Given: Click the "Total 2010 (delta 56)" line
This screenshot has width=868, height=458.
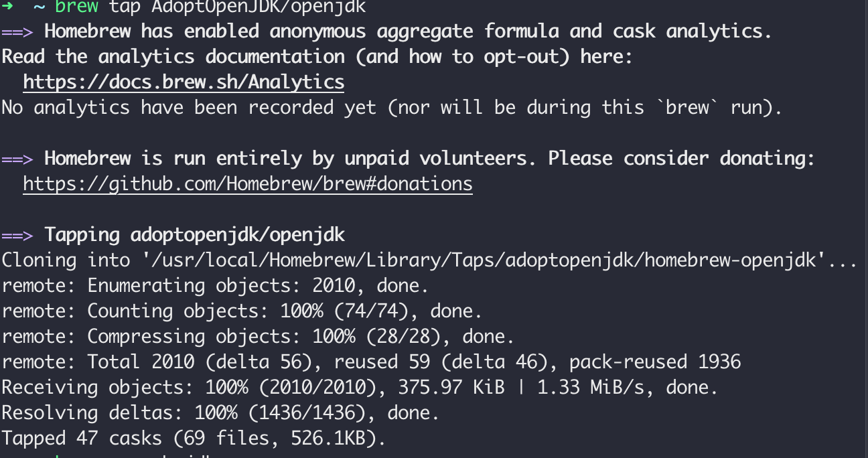Looking at the screenshot, I should click(x=371, y=362).
